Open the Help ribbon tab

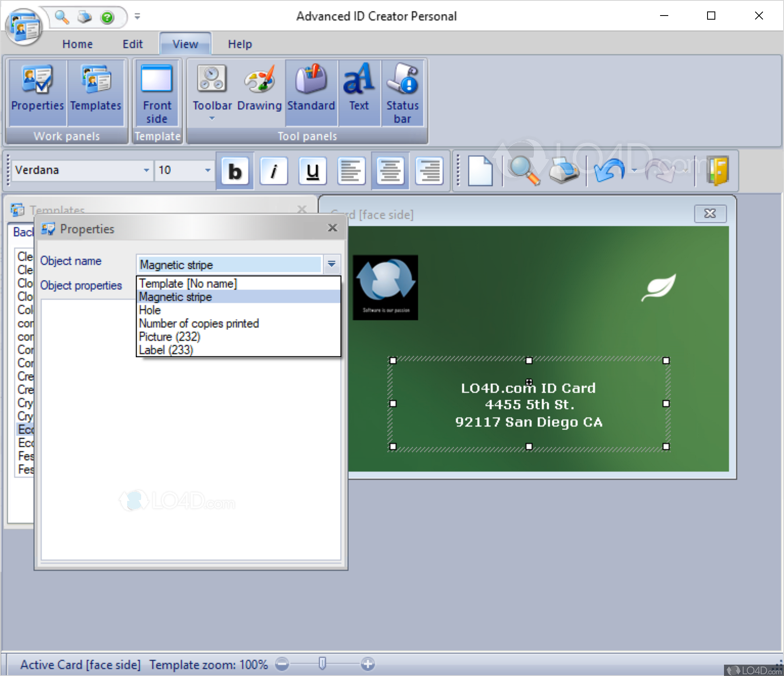click(240, 44)
